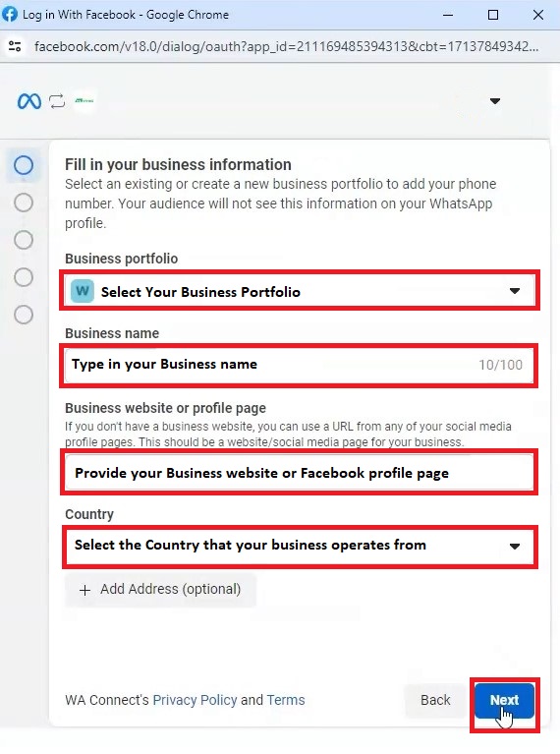The image size is (560, 754).
Task: Focus the Business name text field
Action: [x=299, y=365]
